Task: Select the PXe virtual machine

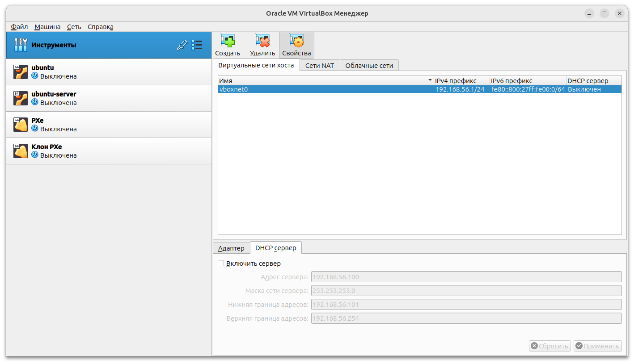Action: click(109, 125)
